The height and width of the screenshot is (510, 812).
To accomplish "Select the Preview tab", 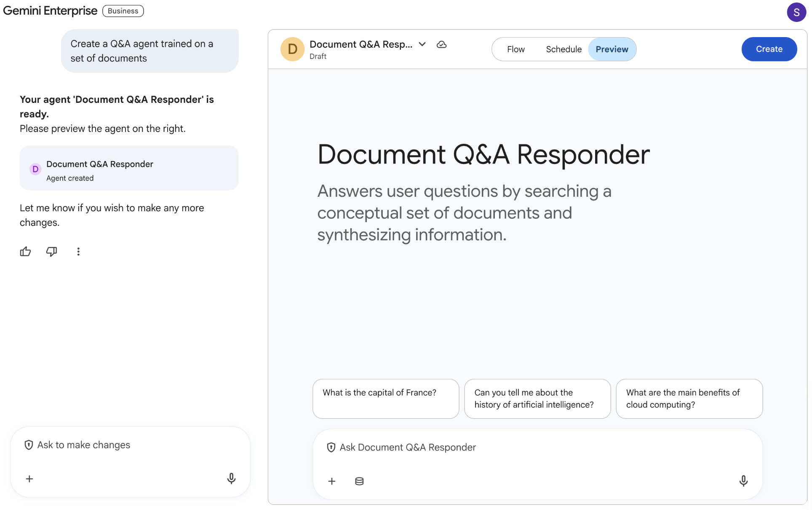I will [x=612, y=49].
